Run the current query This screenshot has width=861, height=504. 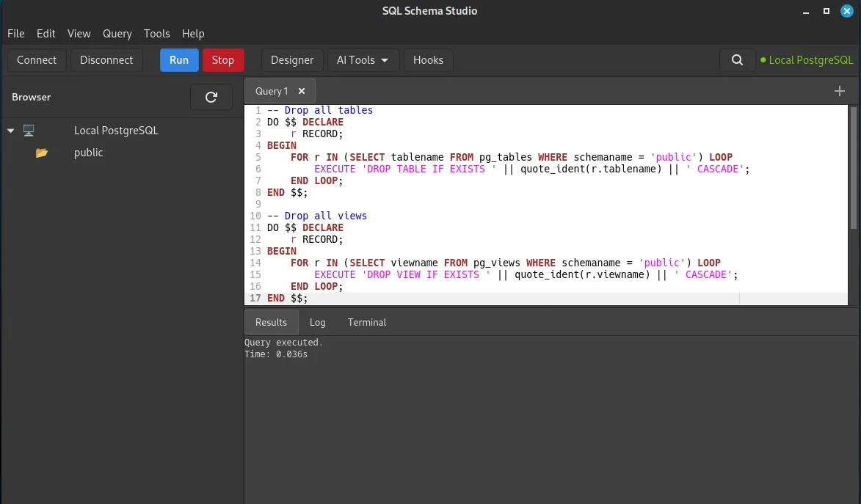click(179, 60)
